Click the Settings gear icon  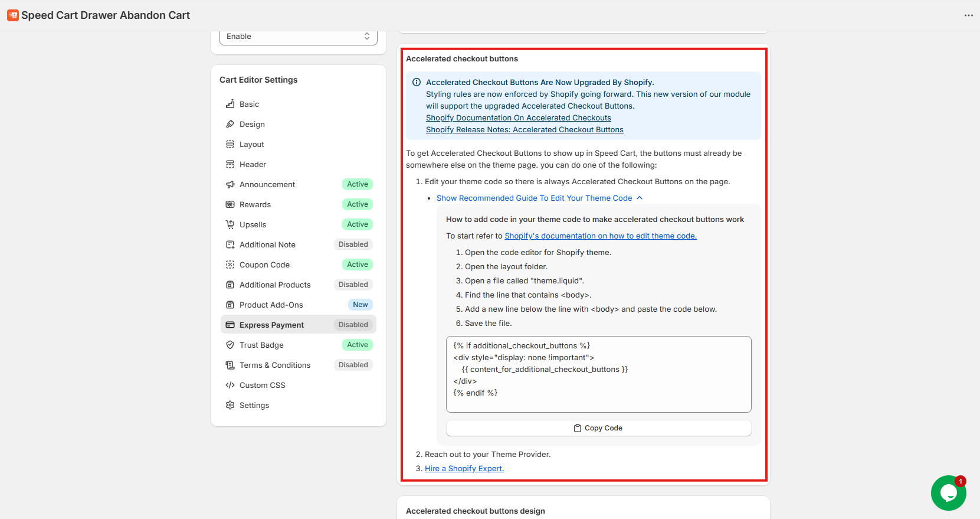[230, 406]
